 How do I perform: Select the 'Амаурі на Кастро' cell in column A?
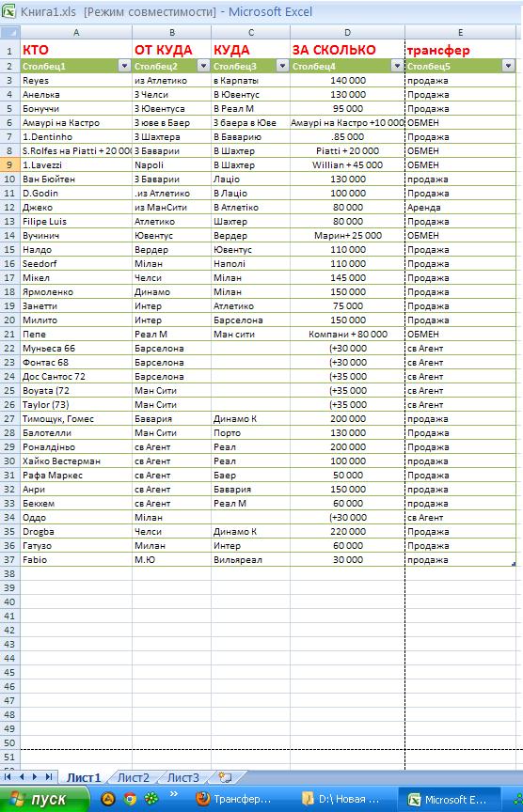76,123
